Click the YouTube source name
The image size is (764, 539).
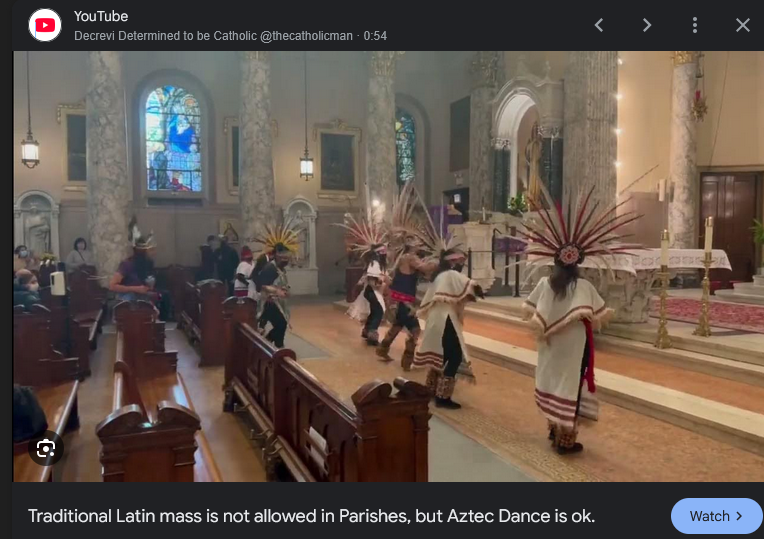[101, 16]
